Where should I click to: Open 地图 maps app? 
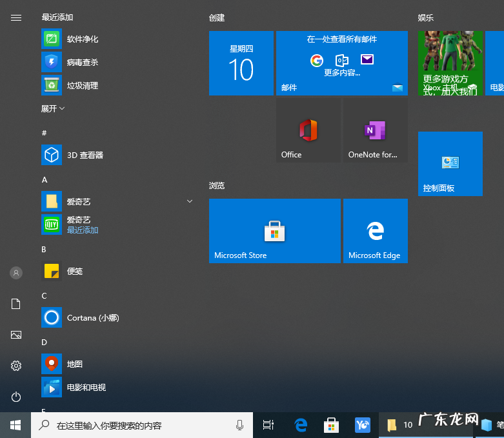118,364
